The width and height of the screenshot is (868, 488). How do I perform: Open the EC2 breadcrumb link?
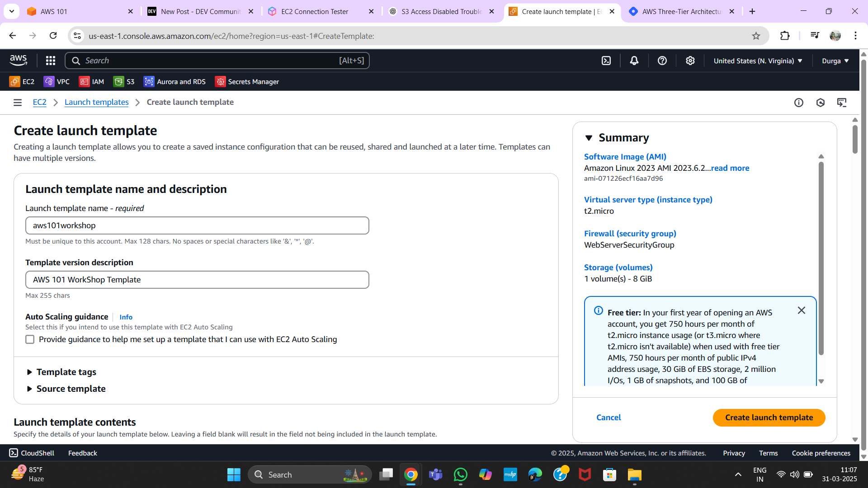[40, 102]
